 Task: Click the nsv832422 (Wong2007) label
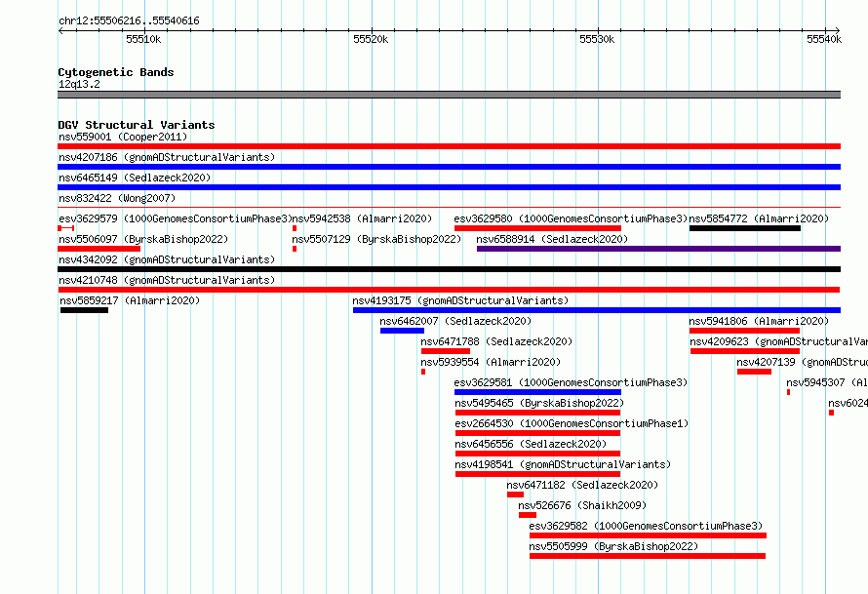click(x=117, y=198)
